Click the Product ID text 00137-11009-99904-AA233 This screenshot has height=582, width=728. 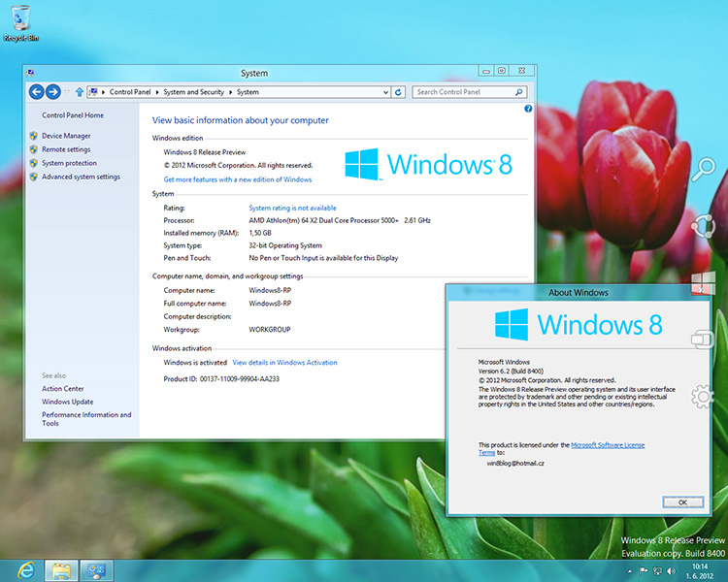[x=240, y=378]
